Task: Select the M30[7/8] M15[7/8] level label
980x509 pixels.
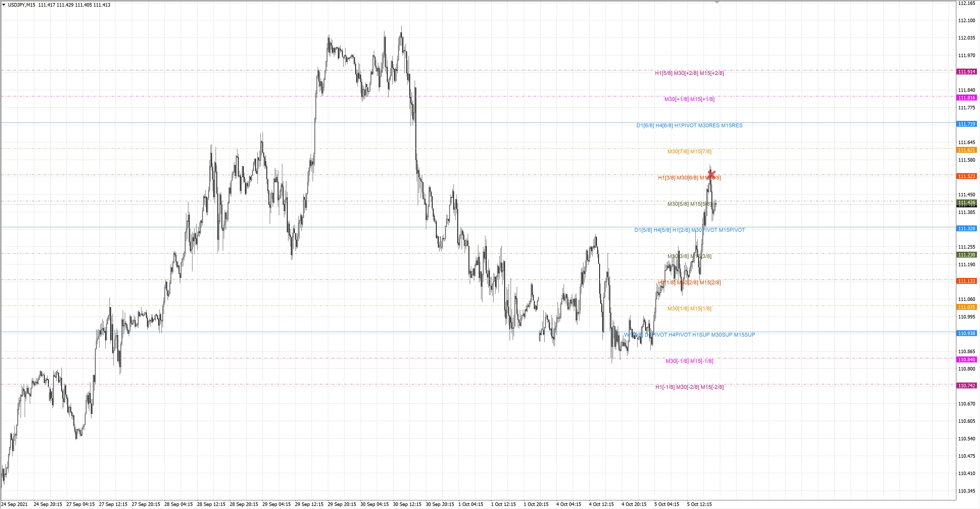Action: coord(689,151)
